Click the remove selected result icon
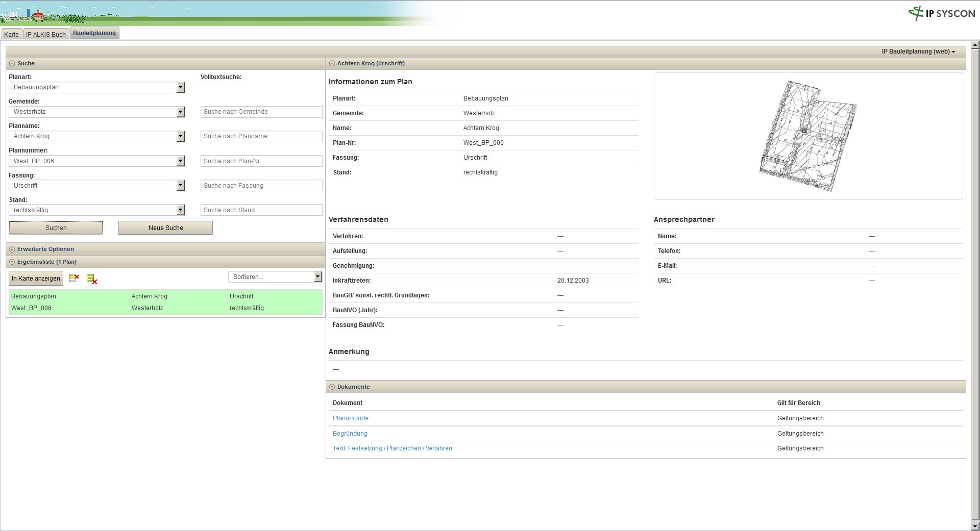The height and width of the screenshot is (531, 980). 74,278
